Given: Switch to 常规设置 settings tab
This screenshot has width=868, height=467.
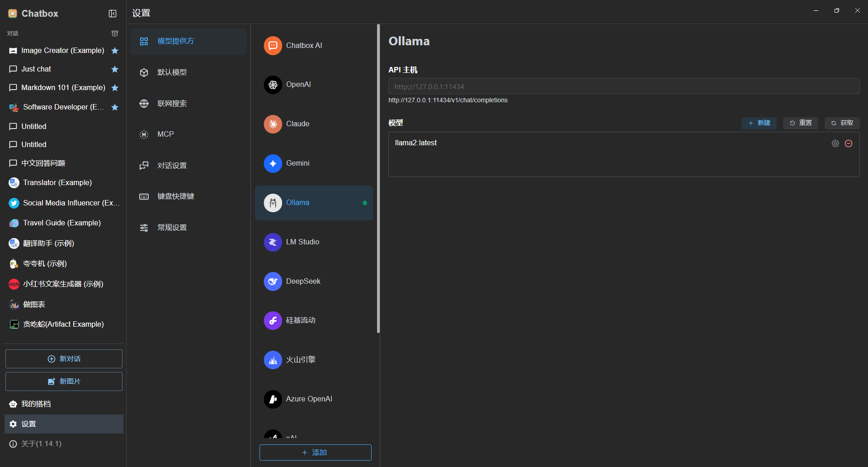Looking at the screenshot, I should (189, 228).
